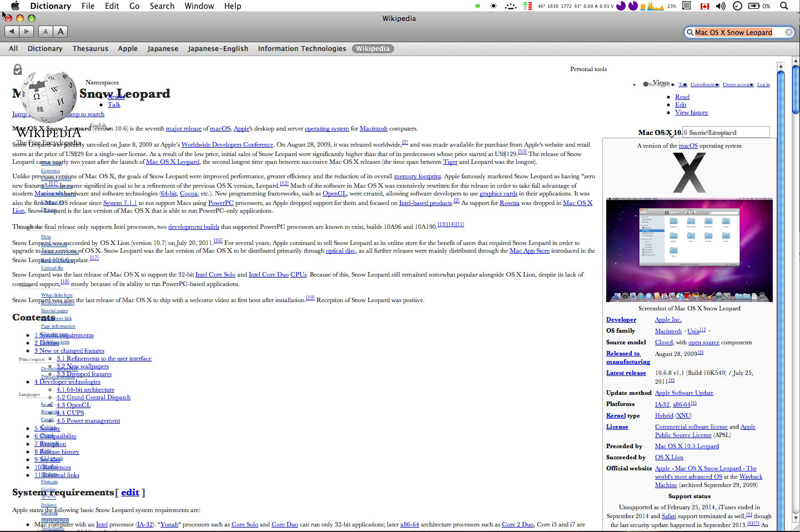Open the Edit menu

tap(112, 6)
